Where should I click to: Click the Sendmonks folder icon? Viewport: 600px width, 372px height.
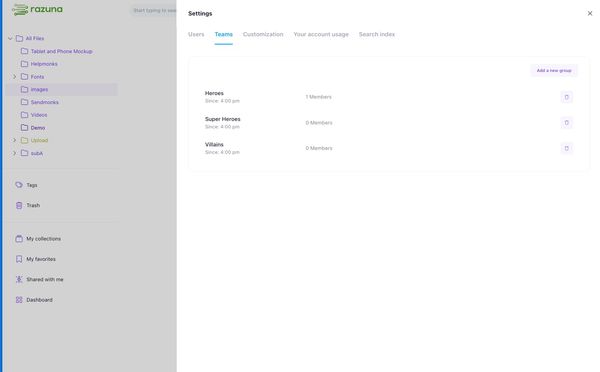[x=24, y=102]
